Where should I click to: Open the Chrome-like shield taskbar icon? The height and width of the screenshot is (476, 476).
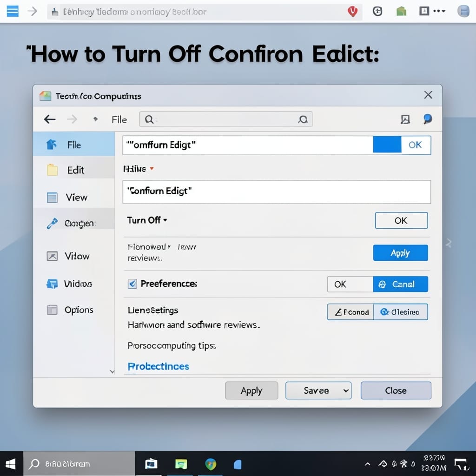coord(211,464)
